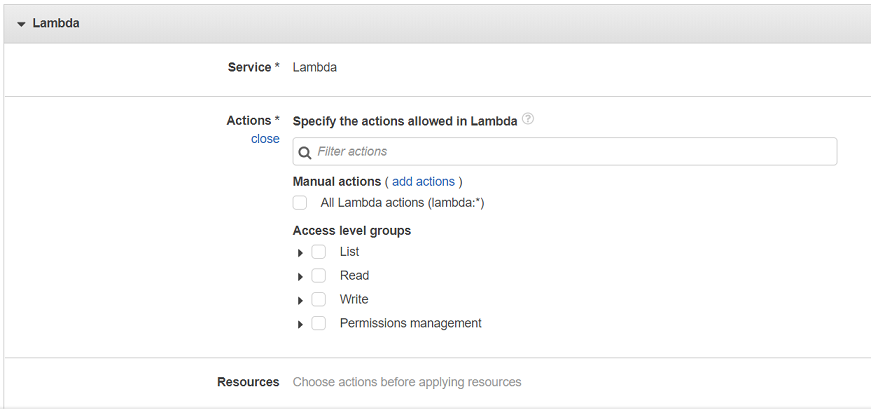Select the Write access level checkbox
The image size is (871, 415).
pos(319,300)
